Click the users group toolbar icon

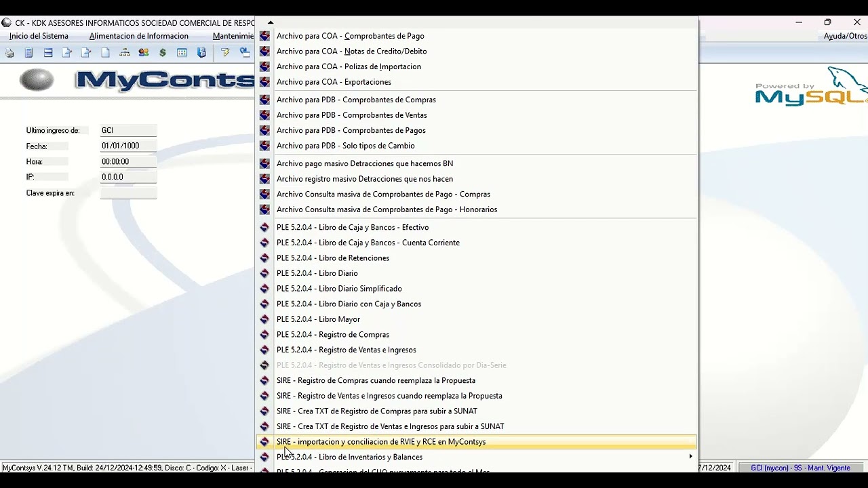(x=143, y=53)
